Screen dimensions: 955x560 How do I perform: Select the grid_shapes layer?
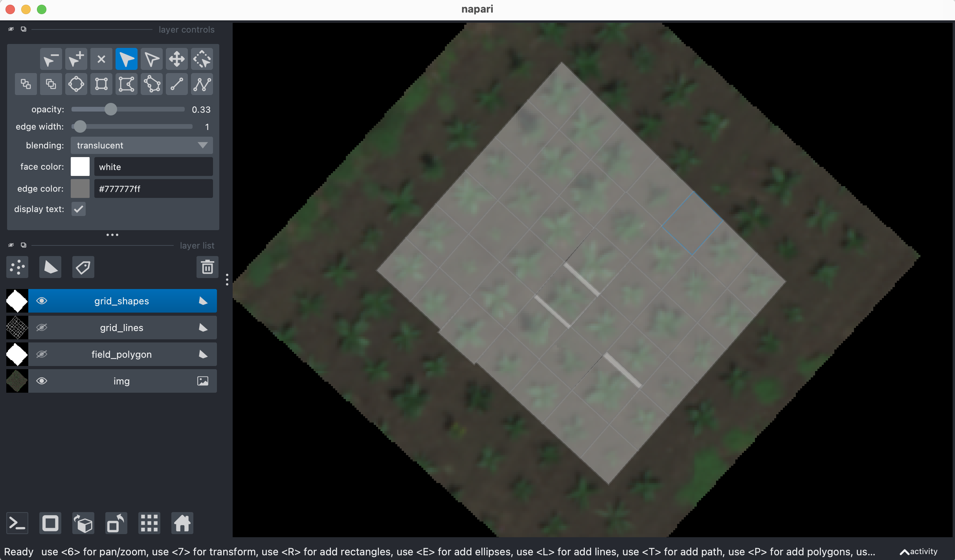(x=121, y=301)
